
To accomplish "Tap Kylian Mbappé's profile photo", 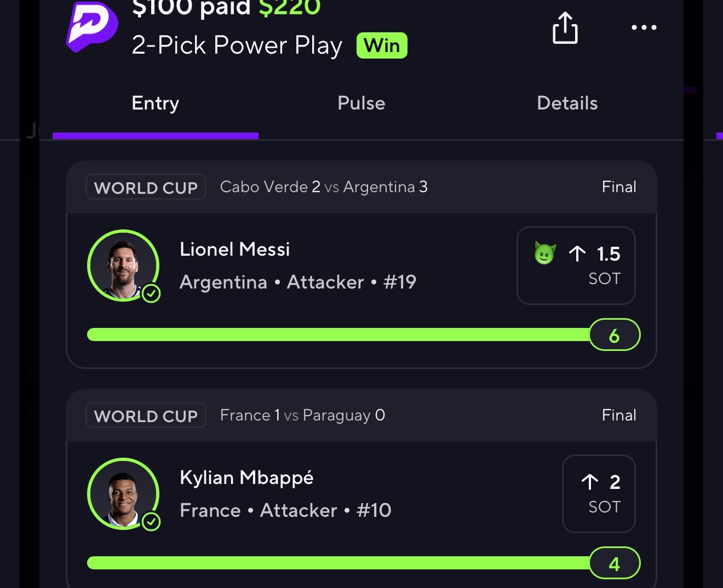I will [x=123, y=494].
